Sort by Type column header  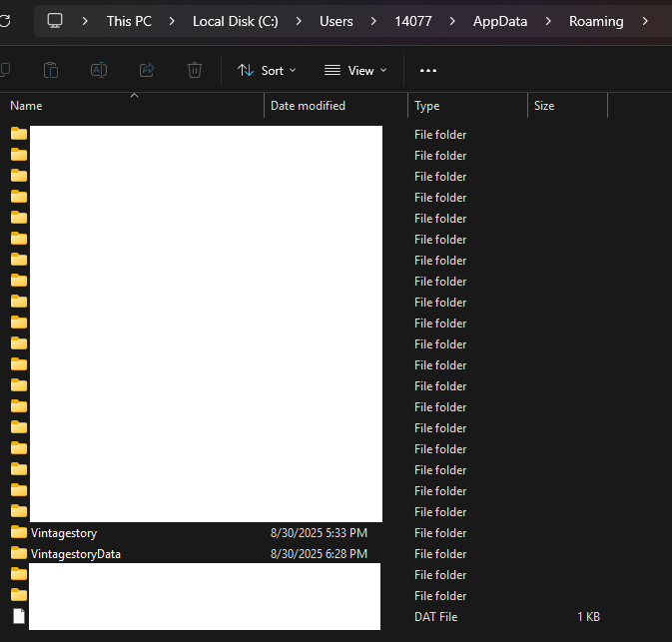[x=427, y=106]
